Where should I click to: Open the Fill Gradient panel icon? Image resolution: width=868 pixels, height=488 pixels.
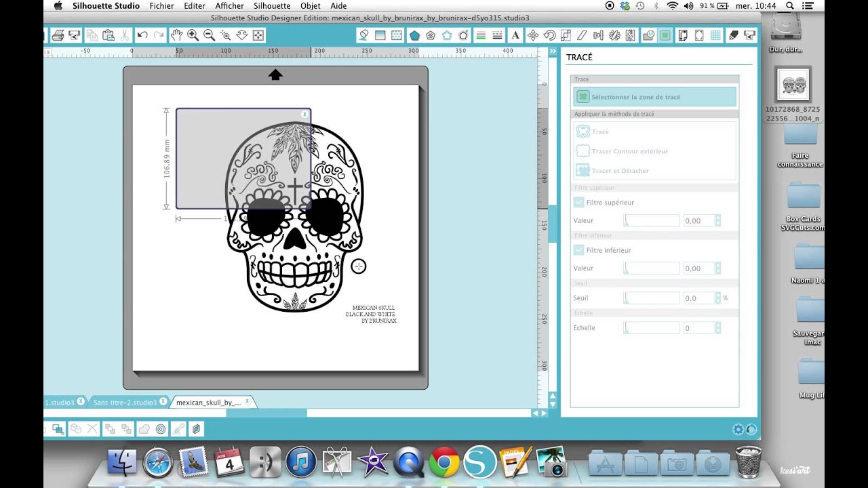380,35
